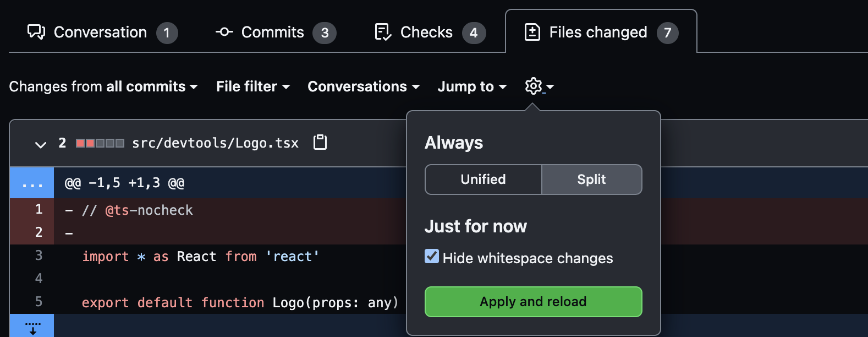Click line number 5
The image size is (868, 337).
32,302
